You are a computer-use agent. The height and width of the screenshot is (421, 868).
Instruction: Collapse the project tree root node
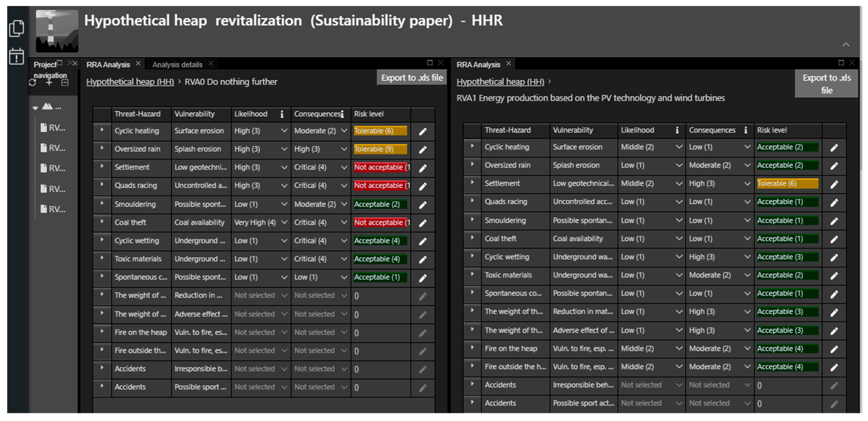point(35,108)
